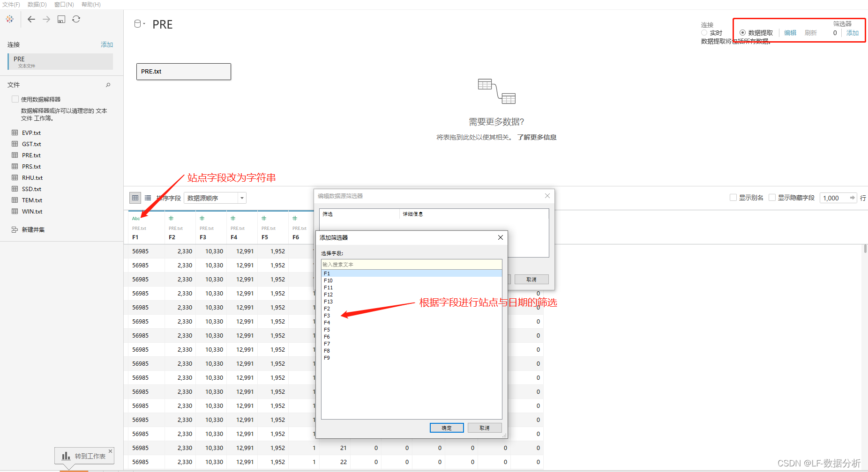This screenshot has width=868, height=472.
Task: Click the PRE.txt file in file list
Action: tap(31, 155)
